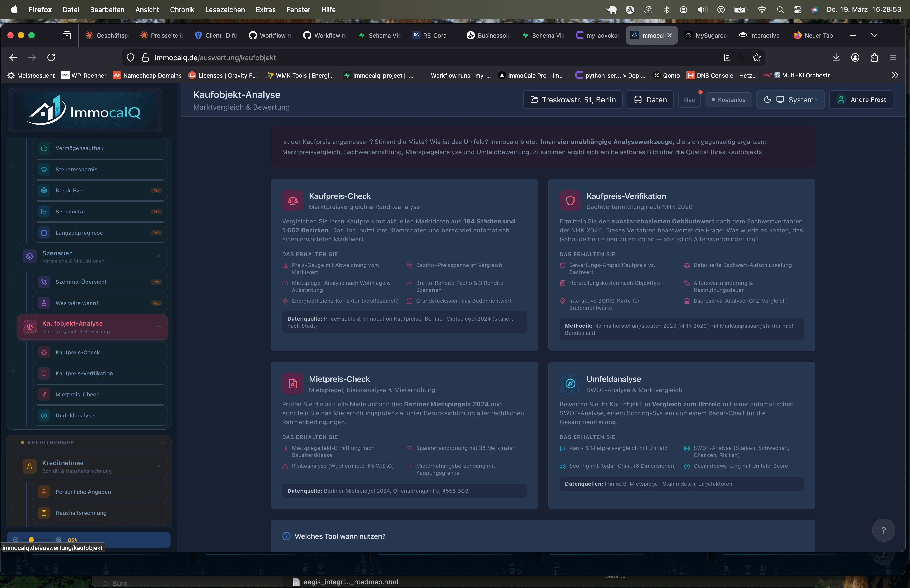This screenshot has width=910, height=588.
Task: Open the Firefox hamburger application menu
Action: tap(893, 58)
